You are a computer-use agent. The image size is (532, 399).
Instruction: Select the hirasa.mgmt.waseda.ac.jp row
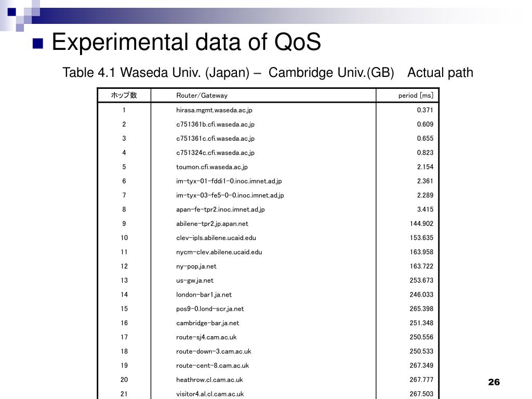[x=268, y=110]
